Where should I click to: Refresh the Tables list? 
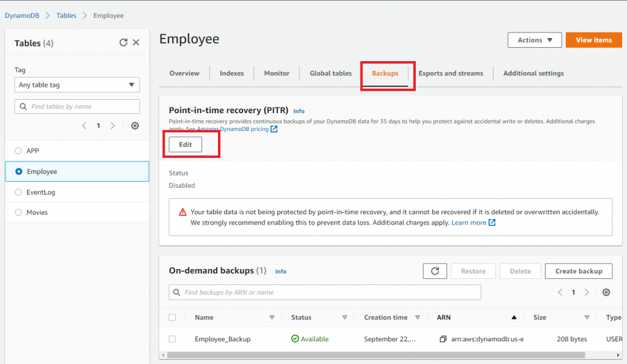click(x=123, y=42)
